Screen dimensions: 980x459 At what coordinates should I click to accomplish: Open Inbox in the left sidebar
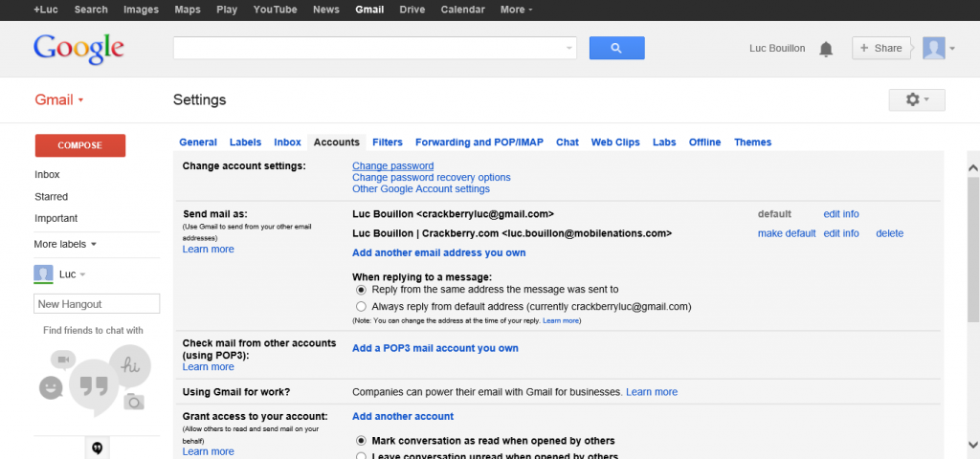click(48, 175)
